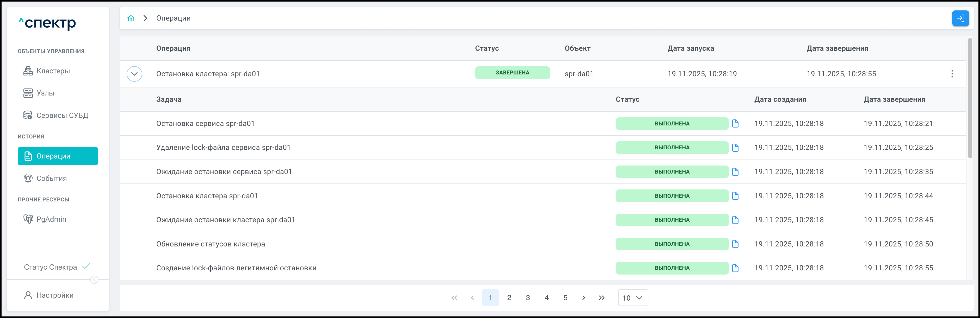Go to next page with single arrow
Screen dimensions: 980x318
[x=584, y=297]
